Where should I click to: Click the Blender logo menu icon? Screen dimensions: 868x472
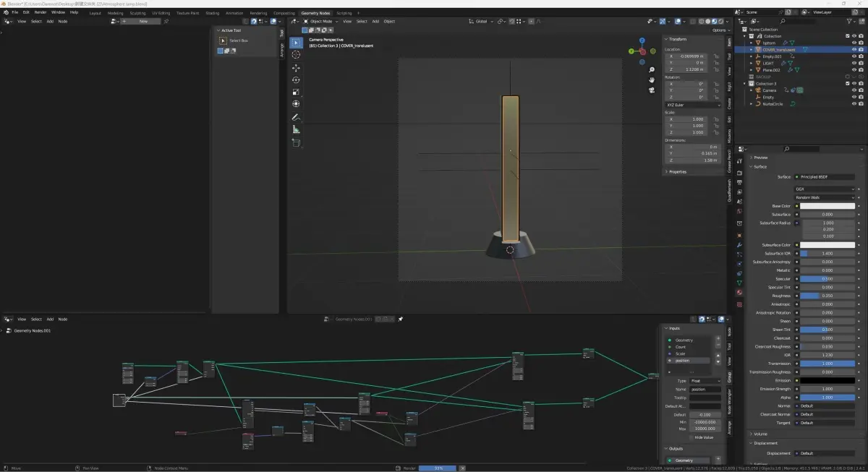(x=6, y=12)
